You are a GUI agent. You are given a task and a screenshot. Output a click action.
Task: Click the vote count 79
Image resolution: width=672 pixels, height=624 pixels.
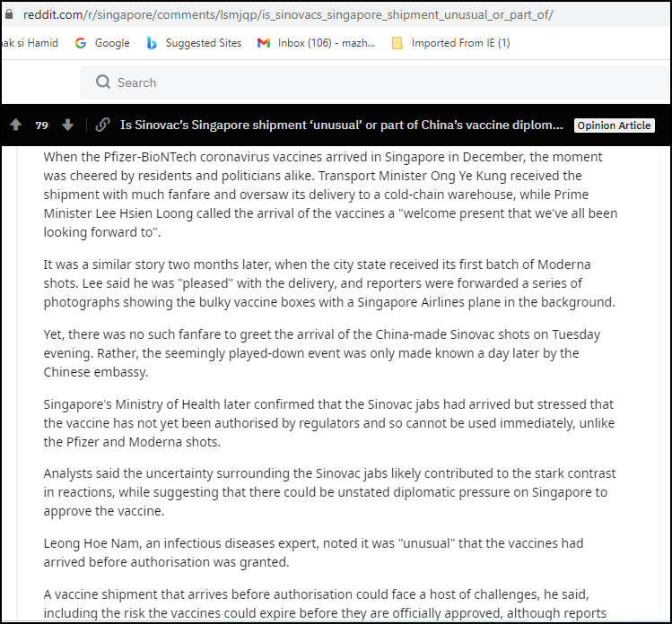[41, 125]
